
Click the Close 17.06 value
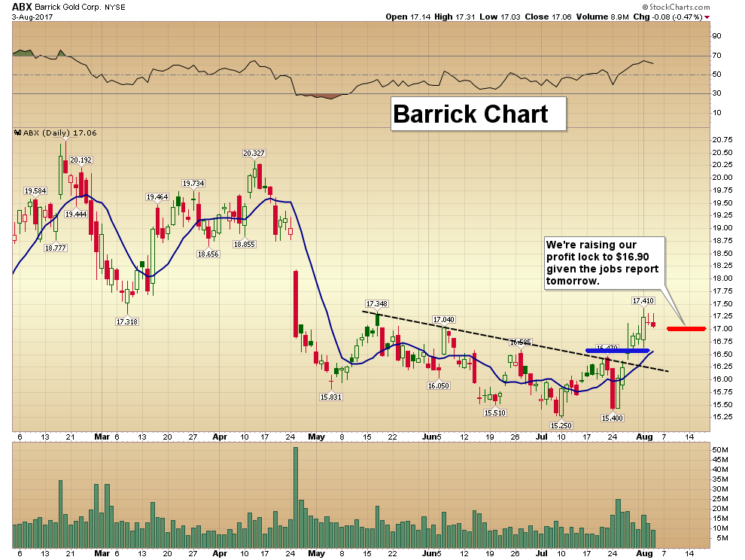[549, 17]
